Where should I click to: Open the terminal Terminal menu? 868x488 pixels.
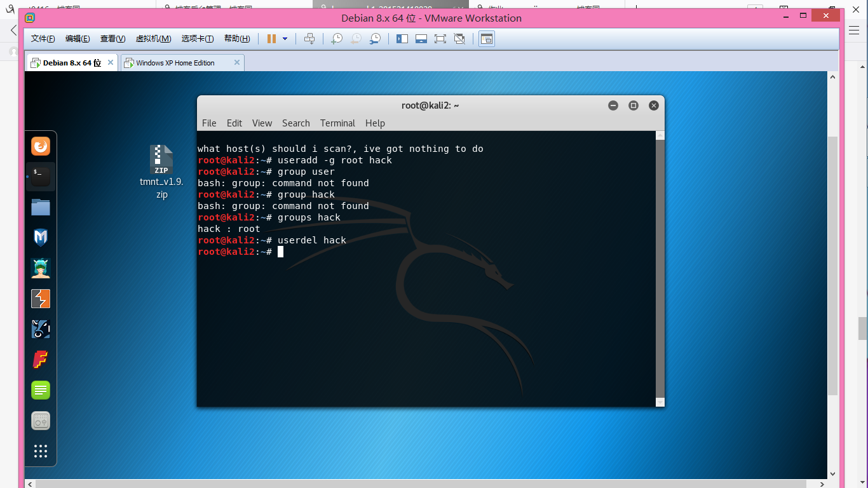337,123
